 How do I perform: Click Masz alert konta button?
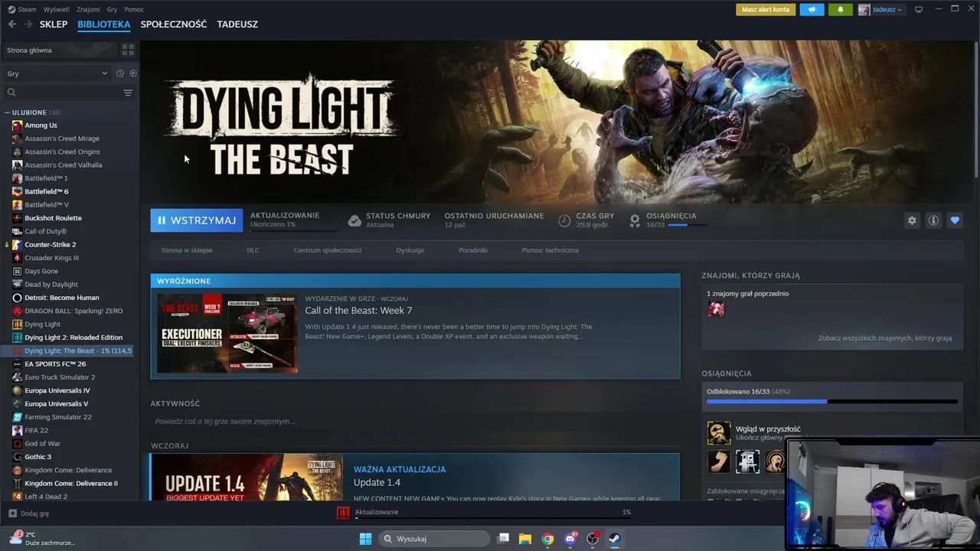point(766,10)
